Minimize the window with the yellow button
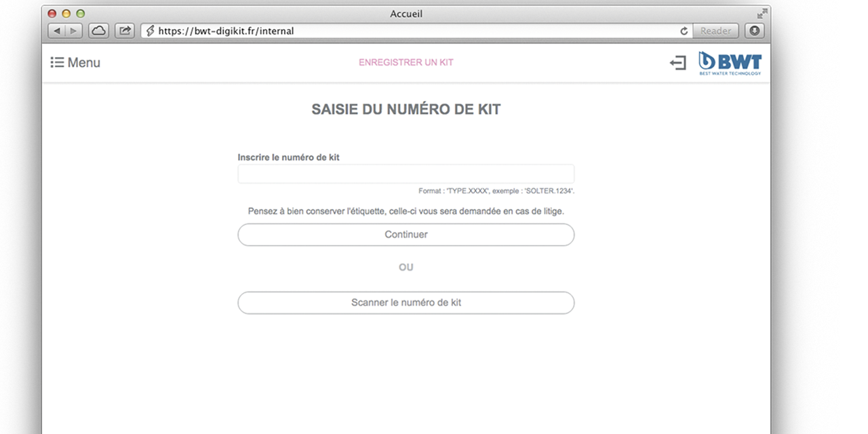The height and width of the screenshot is (434, 868). click(66, 14)
